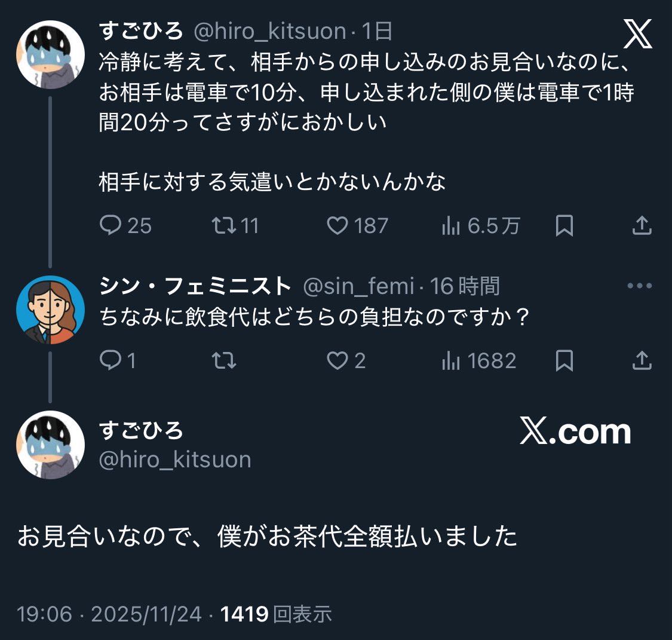672x640 pixels.
Task: Open the three-dot menu on シン・フェミニスト's reply
Action: click(639, 286)
